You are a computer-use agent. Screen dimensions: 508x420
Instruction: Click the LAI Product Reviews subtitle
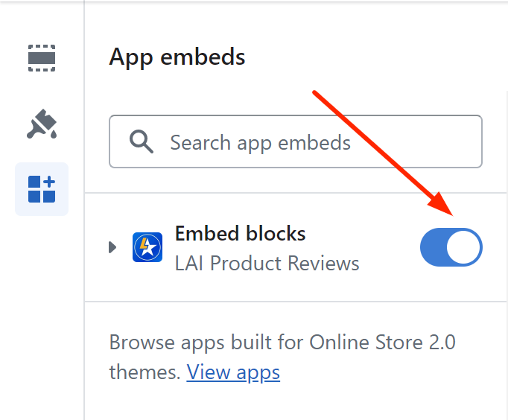point(267,263)
